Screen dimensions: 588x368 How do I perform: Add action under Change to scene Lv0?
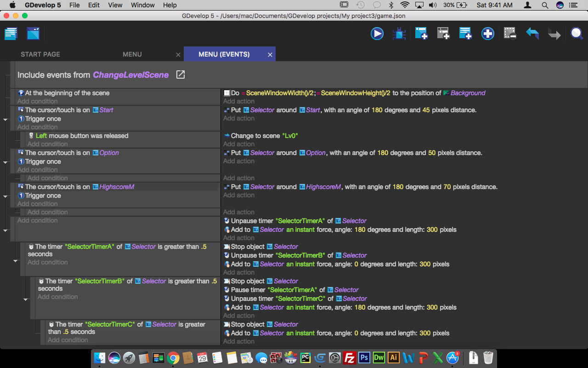[x=239, y=144]
